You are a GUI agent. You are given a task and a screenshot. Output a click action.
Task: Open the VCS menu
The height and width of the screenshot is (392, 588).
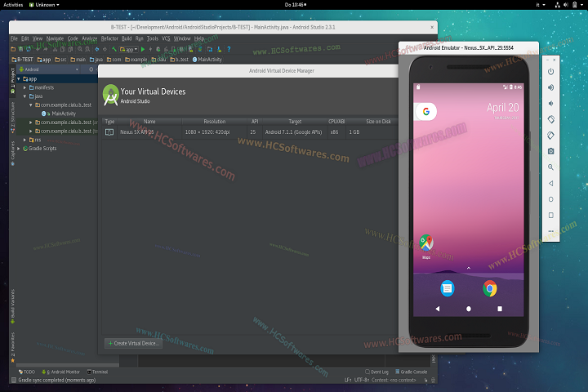click(x=166, y=38)
